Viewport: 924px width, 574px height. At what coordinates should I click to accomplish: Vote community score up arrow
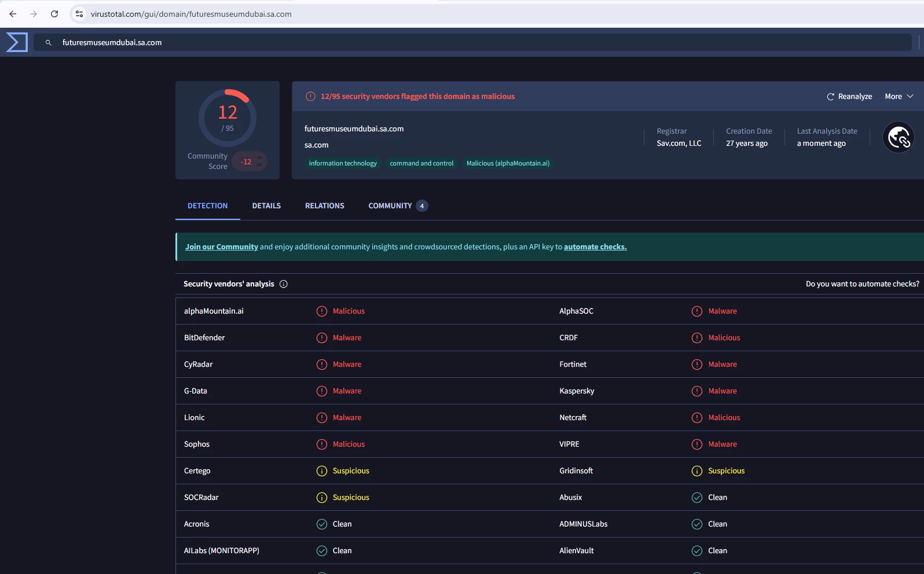pyautogui.click(x=259, y=157)
